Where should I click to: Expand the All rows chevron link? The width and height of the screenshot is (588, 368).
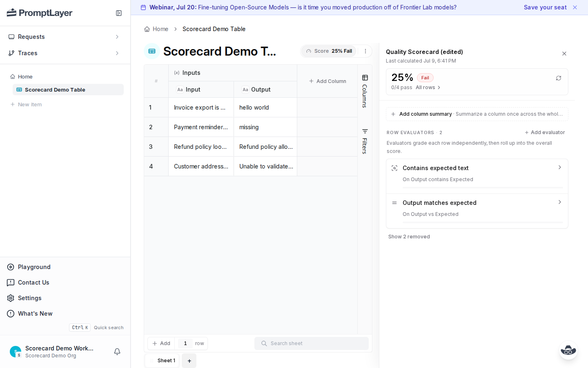[x=428, y=88]
